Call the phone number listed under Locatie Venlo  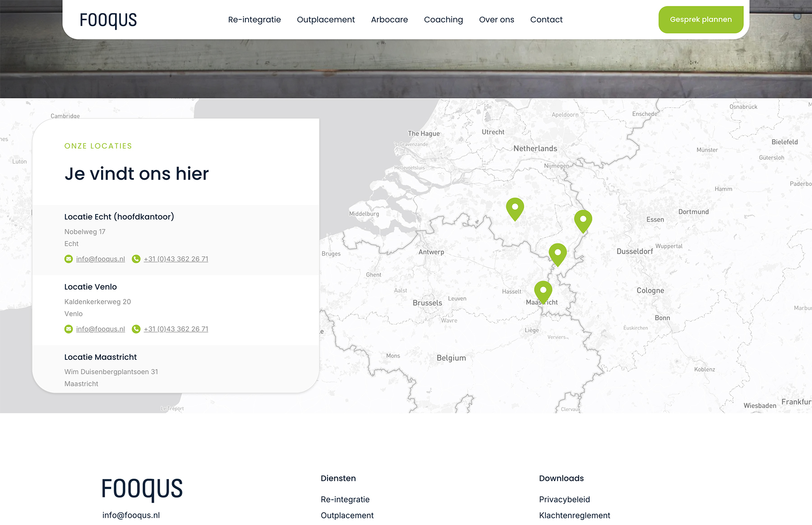pyautogui.click(x=176, y=329)
